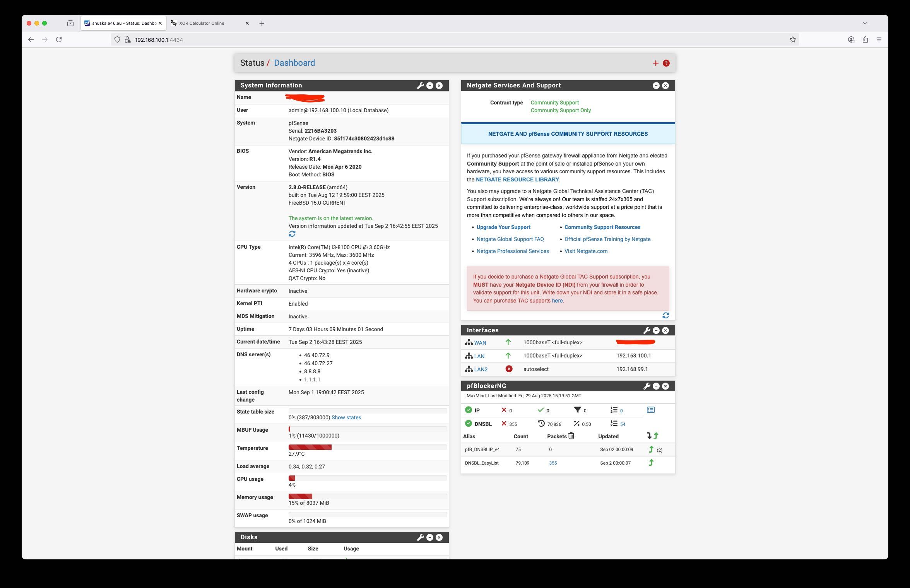Open the LAN2 interface link
The height and width of the screenshot is (588, 910).
[x=481, y=369]
